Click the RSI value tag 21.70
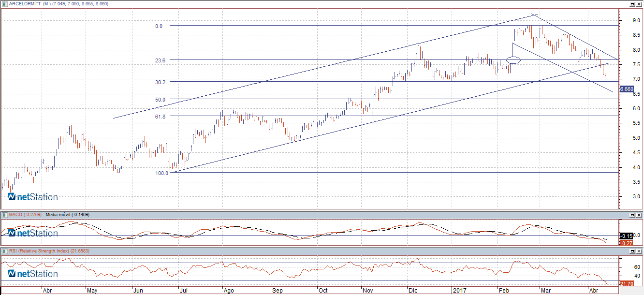This screenshot has height=295, width=644. tap(626, 283)
